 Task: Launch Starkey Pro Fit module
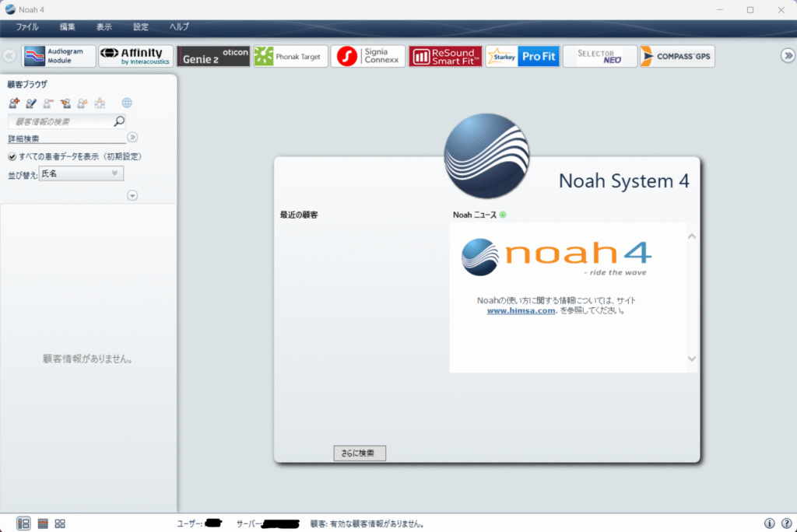coord(522,56)
